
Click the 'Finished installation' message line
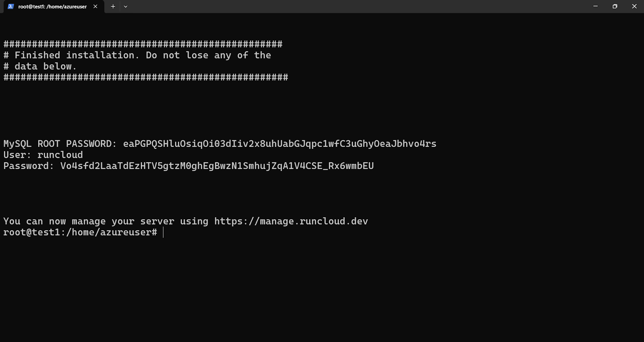coord(137,55)
